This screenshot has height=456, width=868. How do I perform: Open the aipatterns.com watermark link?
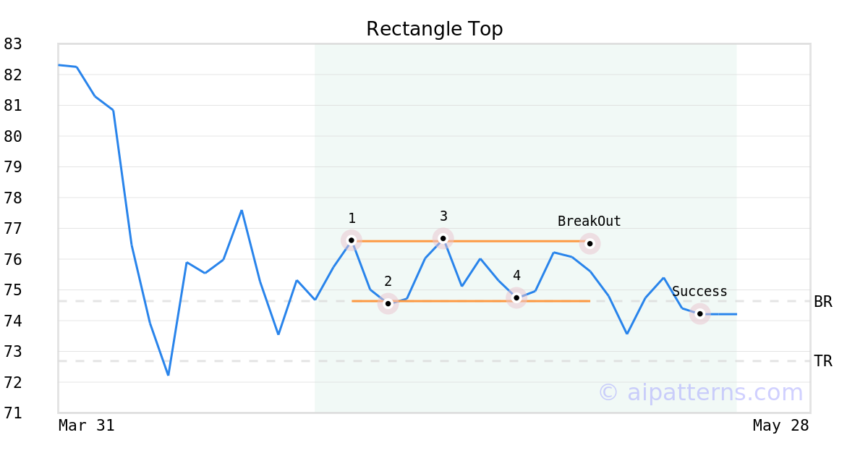pos(700,392)
